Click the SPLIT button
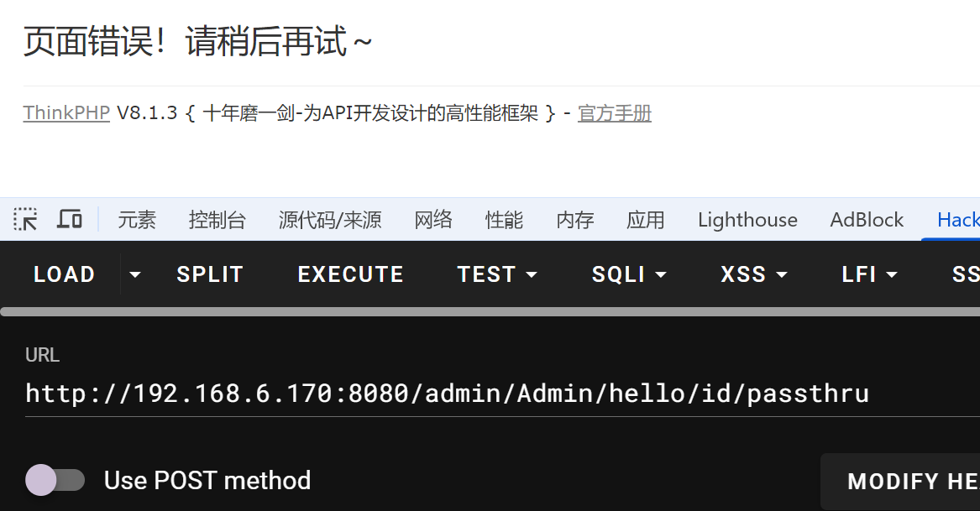The image size is (980, 511). 210,274
